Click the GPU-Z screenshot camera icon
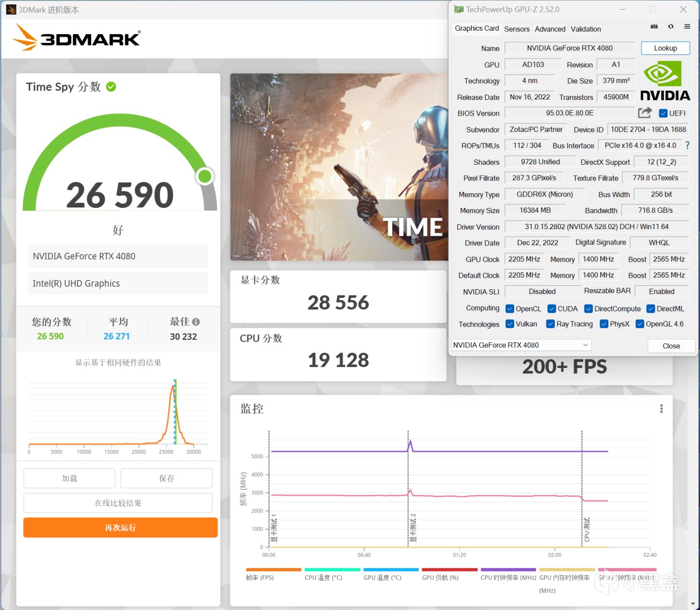This screenshot has height=610, width=700. click(x=654, y=27)
